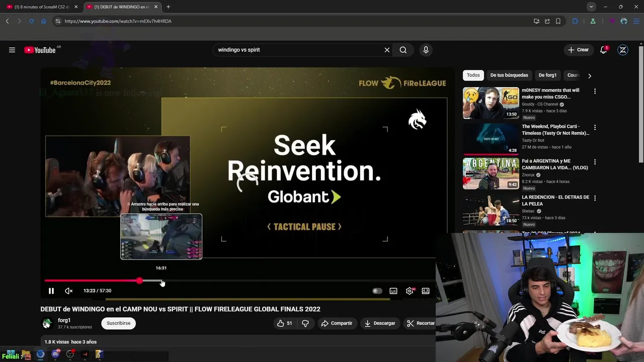Switch to the ScreaM CS2 browser tab
Image resolution: width=644 pixels, height=362 pixels.
[42, 7]
